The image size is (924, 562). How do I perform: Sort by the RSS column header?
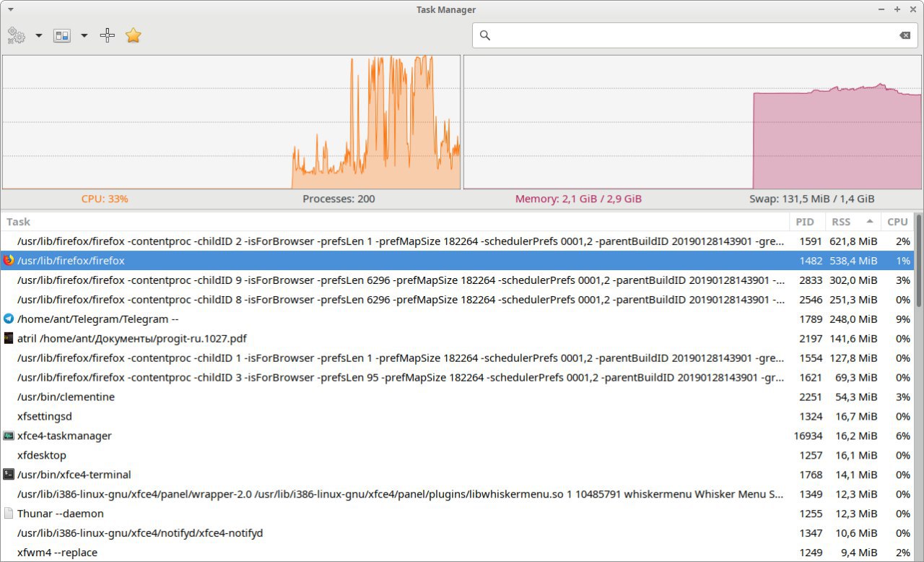[853, 222]
